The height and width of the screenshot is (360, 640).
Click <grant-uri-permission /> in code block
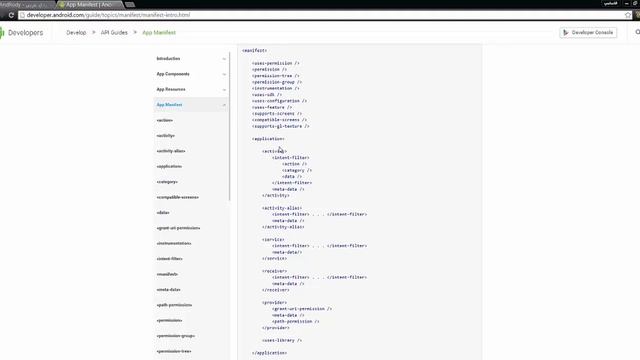(x=302, y=309)
